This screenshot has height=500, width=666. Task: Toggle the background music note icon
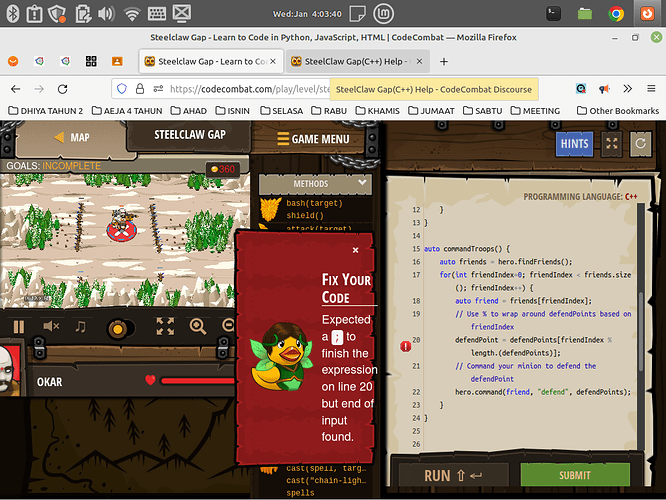coord(80,326)
